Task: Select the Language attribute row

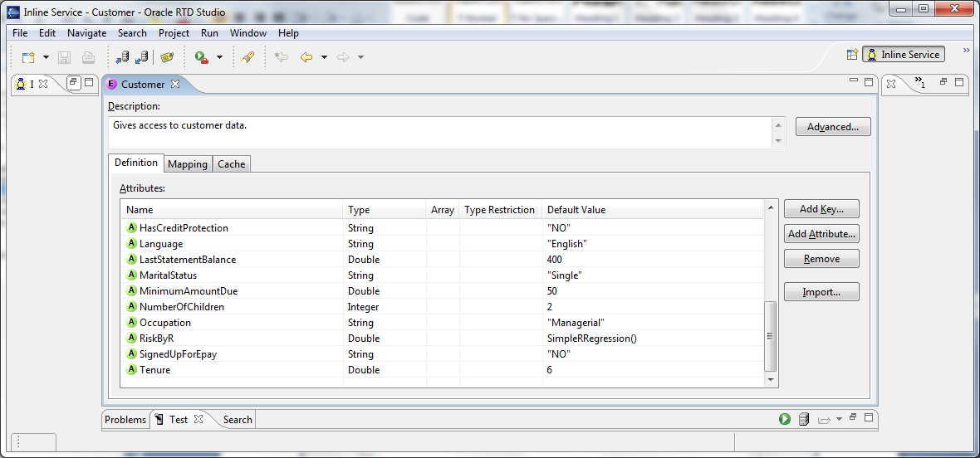Action: point(442,243)
